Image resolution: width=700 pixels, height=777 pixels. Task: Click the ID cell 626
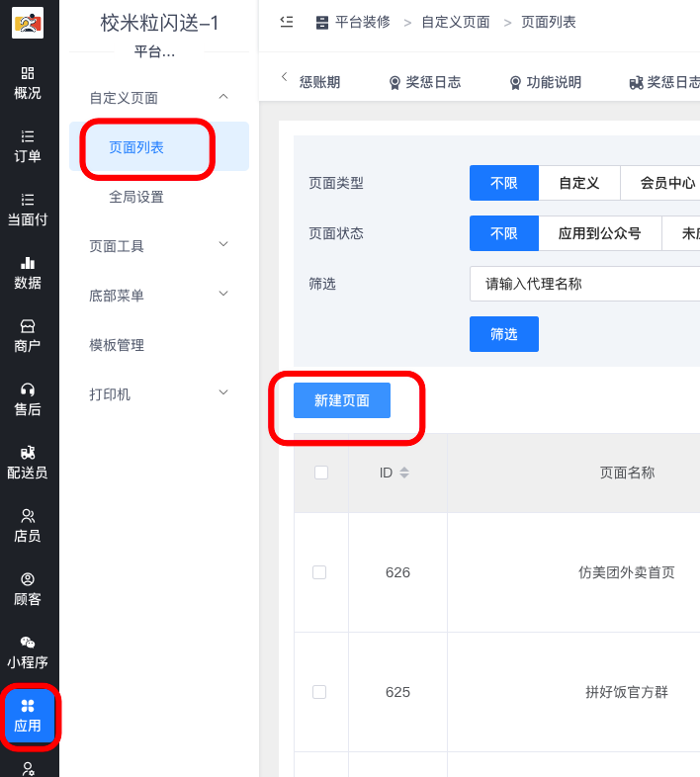[x=397, y=572]
